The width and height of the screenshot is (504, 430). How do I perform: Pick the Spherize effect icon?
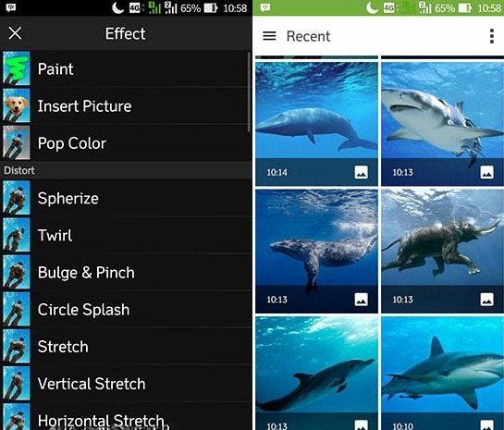click(17, 198)
